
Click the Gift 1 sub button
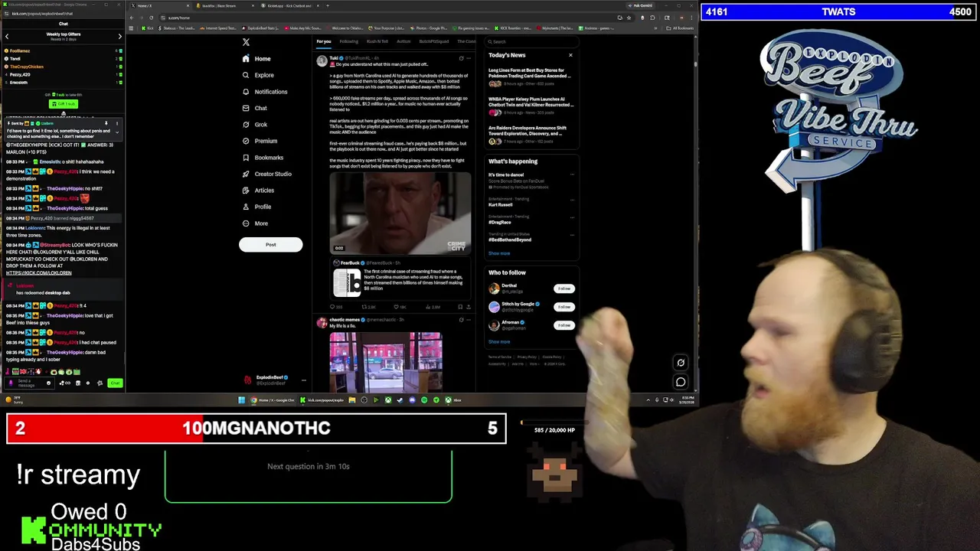pos(64,104)
